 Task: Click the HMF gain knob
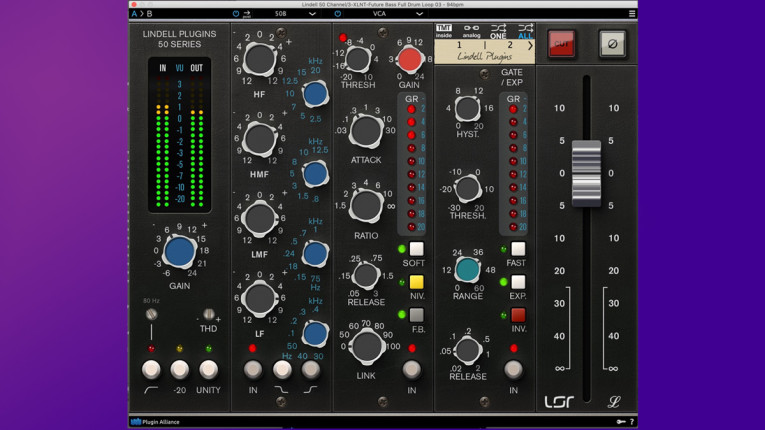coord(260,139)
